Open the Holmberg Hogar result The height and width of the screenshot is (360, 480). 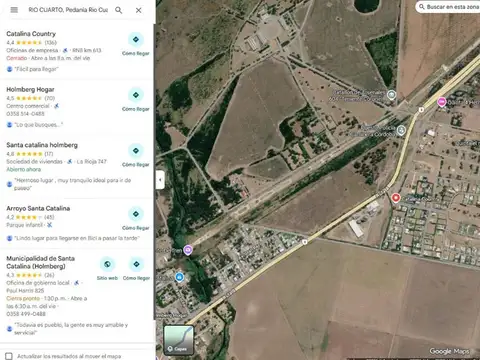(x=30, y=89)
